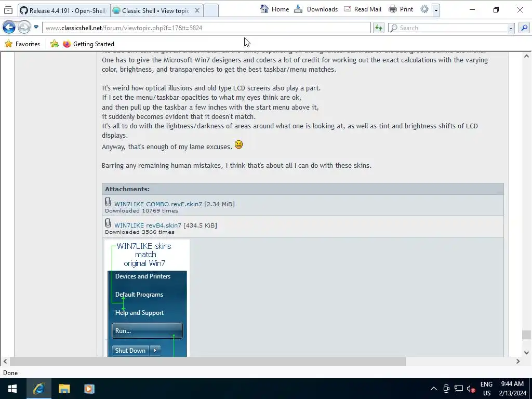532x399 pixels.
Task: Click 'Downloaded 3566 times' text
Action: click(140, 232)
